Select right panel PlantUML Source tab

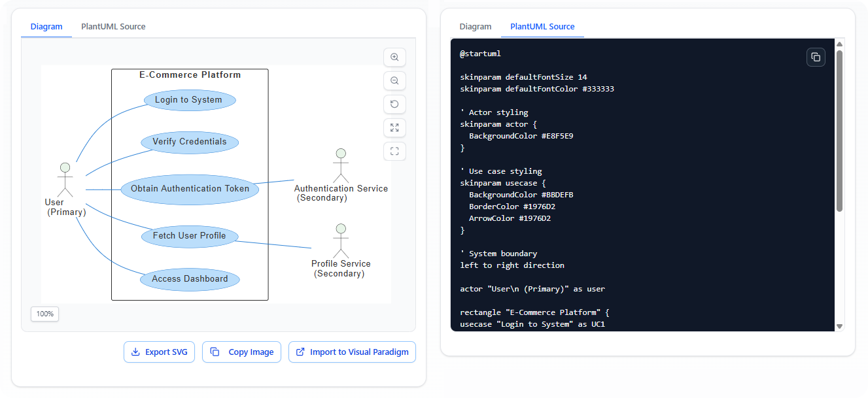tap(542, 27)
